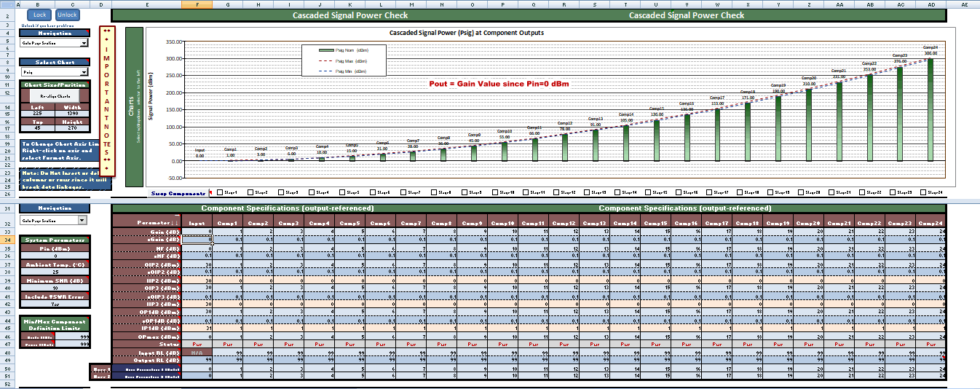Select the Include VSWR Error value cell
980x389 pixels.
click(x=55, y=304)
